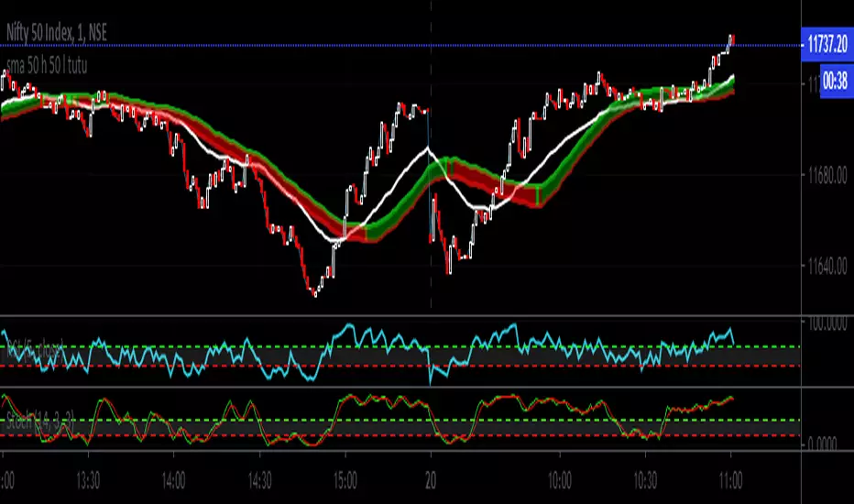Click the blue 00:38 bar countdown label
Image resolution: width=854 pixels, height=504 pixels.
[836, 81]
